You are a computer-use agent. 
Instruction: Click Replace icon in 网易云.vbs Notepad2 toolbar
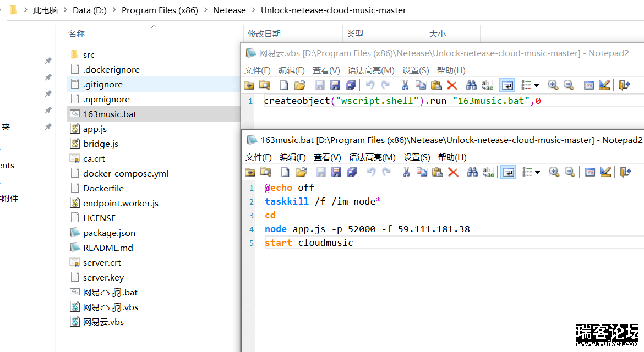487,85
